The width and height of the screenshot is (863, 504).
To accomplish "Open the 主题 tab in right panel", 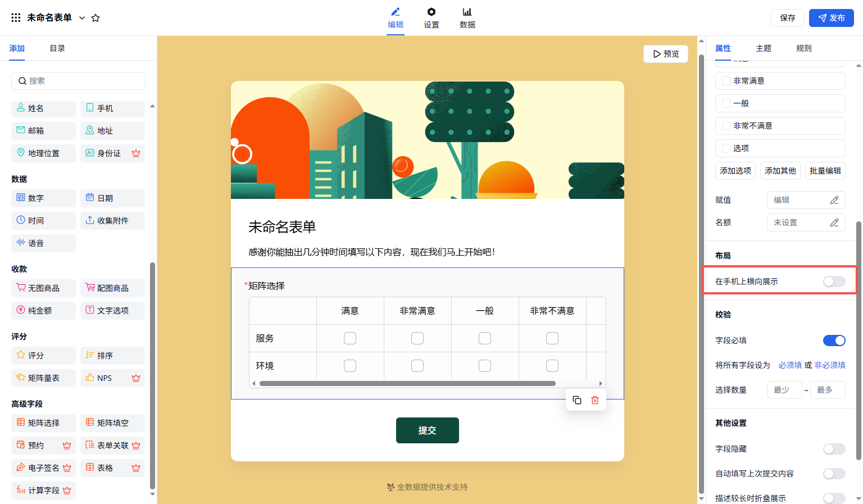I will click(764, 48).
